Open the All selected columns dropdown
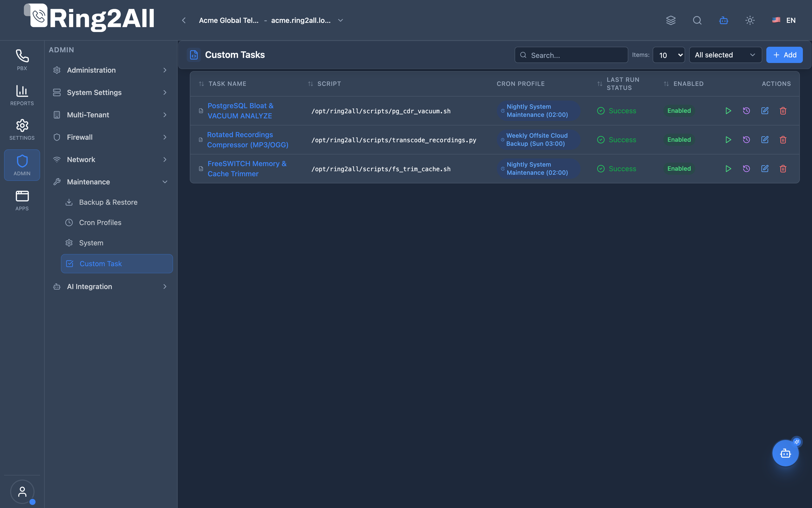The height and width of the screenshot is (508, 812). [725, 55]
